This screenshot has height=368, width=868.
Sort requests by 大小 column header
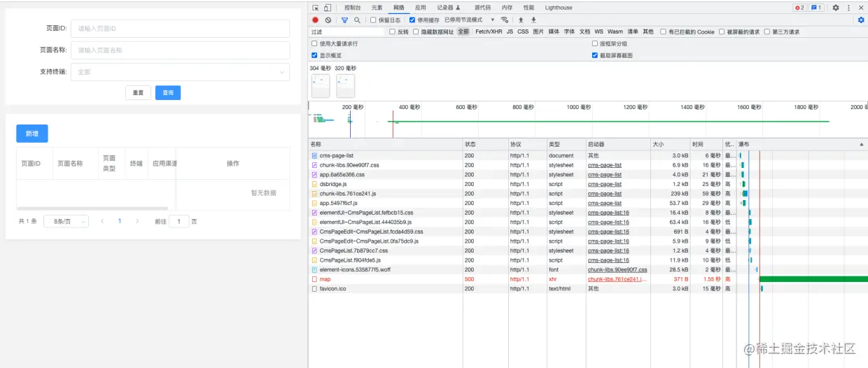669,144
